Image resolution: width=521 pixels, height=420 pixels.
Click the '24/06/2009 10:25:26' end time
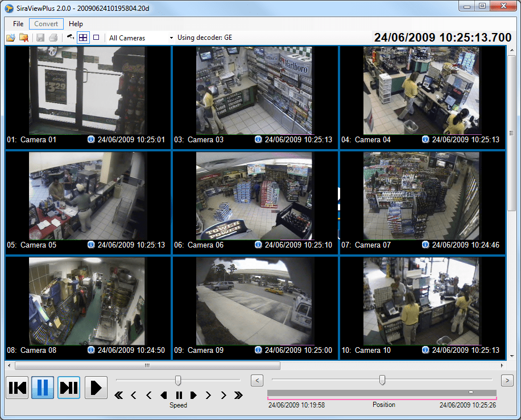[x=468, y=405]
